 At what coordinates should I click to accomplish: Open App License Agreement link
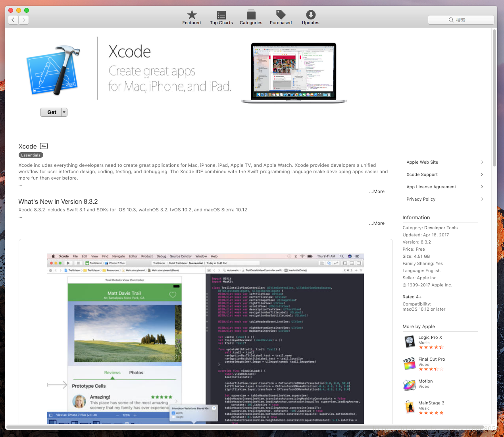tap(431, 187)
